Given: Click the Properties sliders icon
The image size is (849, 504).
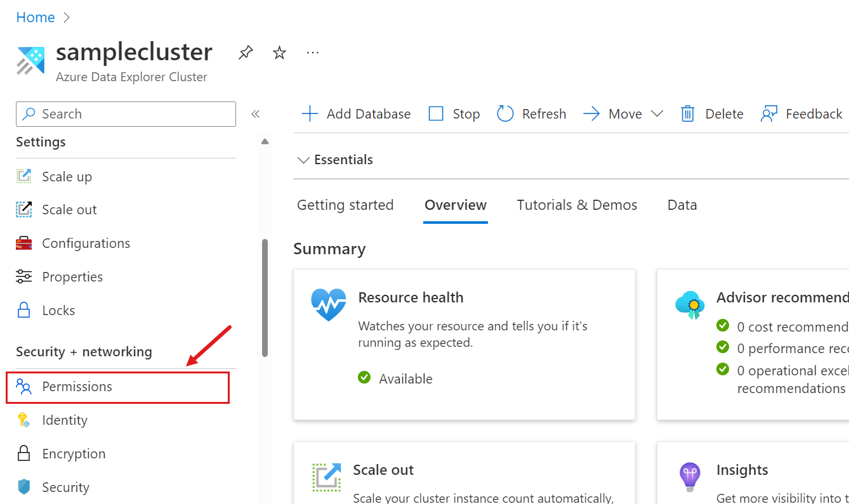Looking at the screenshot, I should pos(23,276).
